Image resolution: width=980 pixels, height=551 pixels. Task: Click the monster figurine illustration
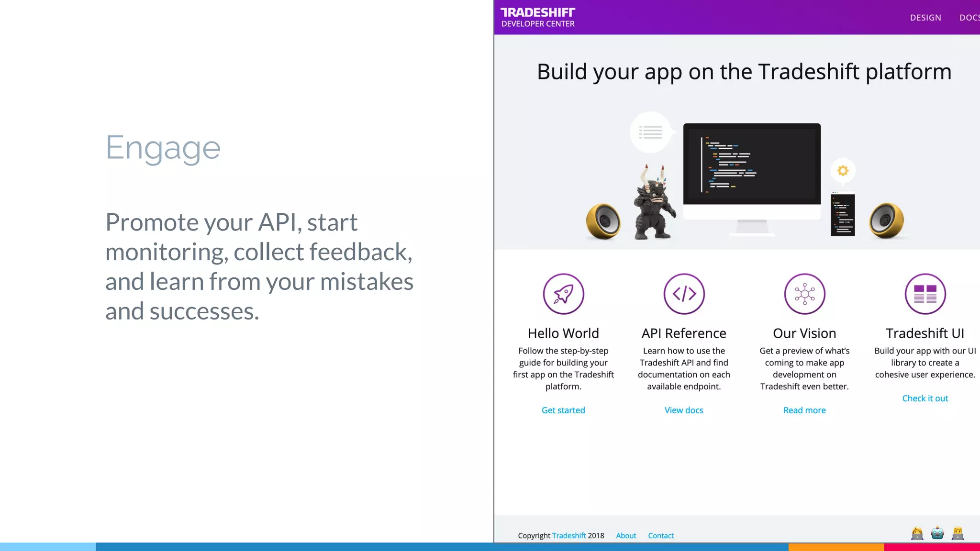pyautogui.click(x=654, y=202)
